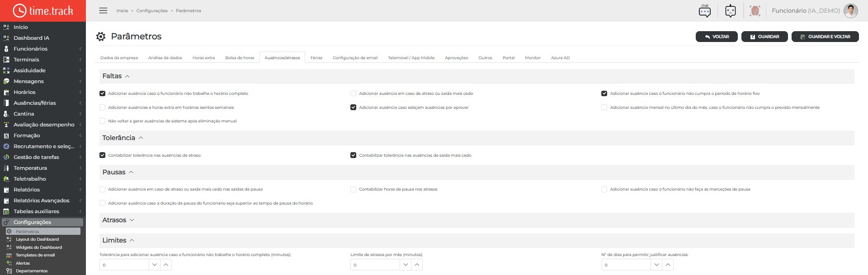Open Templates de email sidebar item
The image size is (868, 275).
pos(35,255)
